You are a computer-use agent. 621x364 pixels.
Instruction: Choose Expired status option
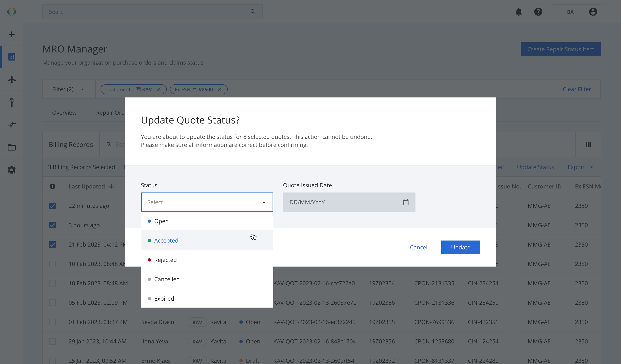[x=207, y=298]
